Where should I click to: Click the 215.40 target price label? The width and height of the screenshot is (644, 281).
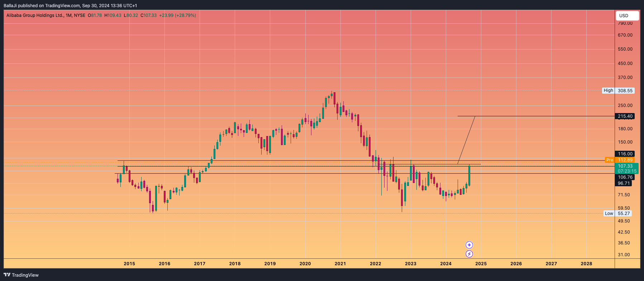[625, 116]
